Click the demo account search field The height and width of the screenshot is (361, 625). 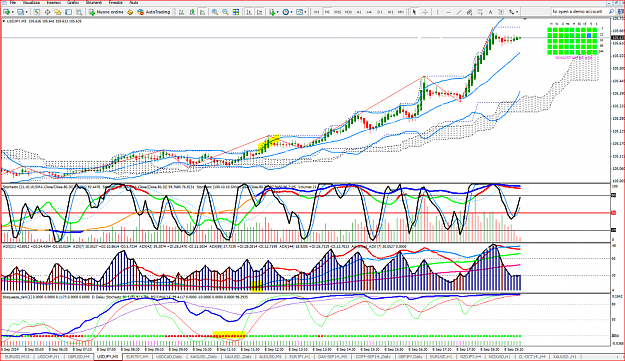pyautogui.click(x=579, y=12)
